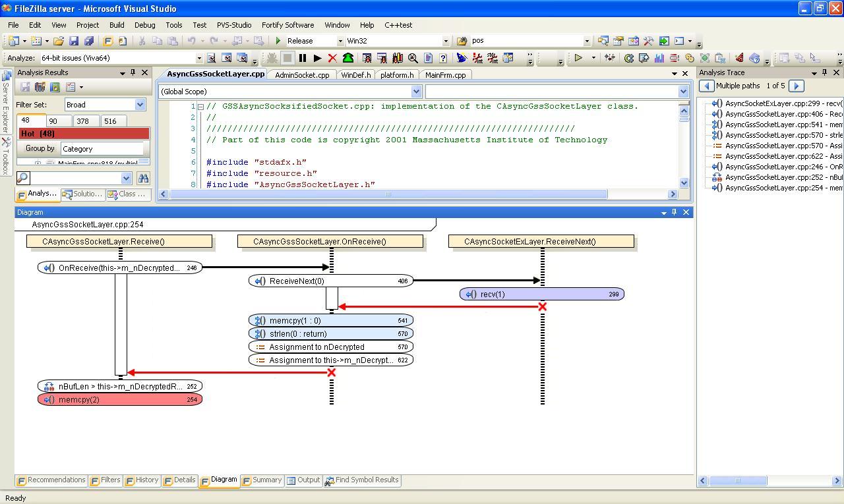Open the File menu

click(x=13, y=25)
